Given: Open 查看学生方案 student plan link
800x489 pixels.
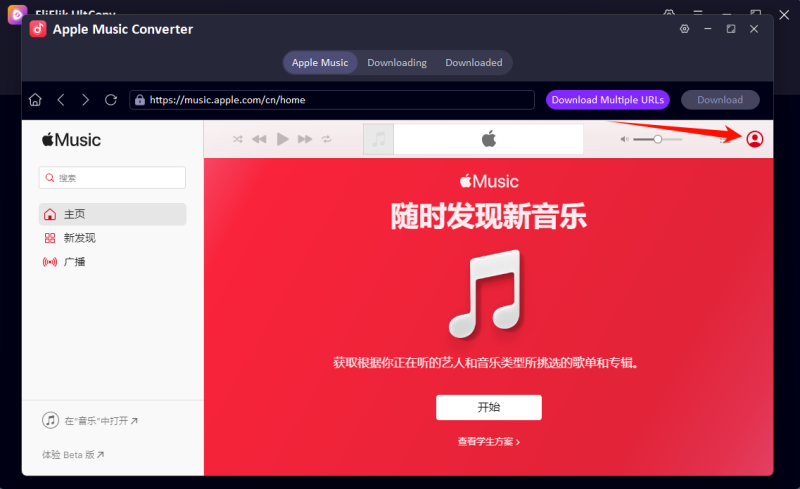Looking at the screenshot, I should 489,442.
